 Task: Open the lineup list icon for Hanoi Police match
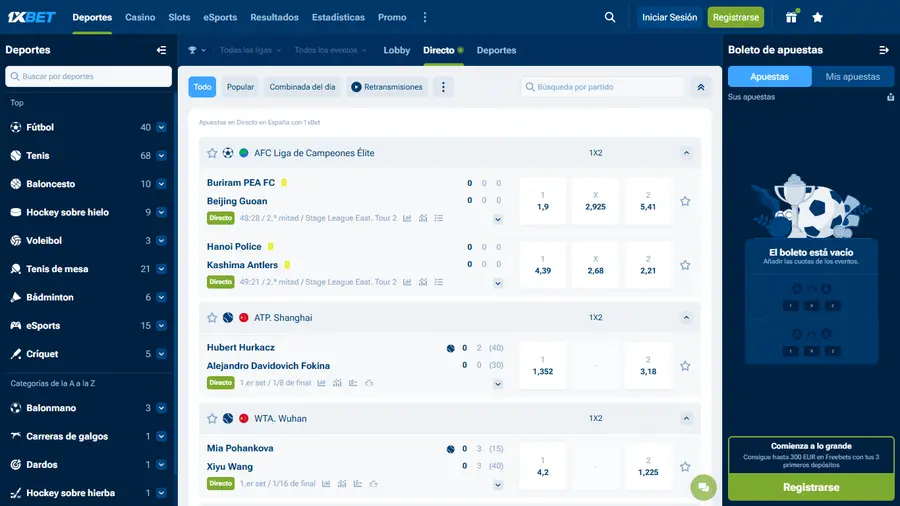click(x=439, y=282)
